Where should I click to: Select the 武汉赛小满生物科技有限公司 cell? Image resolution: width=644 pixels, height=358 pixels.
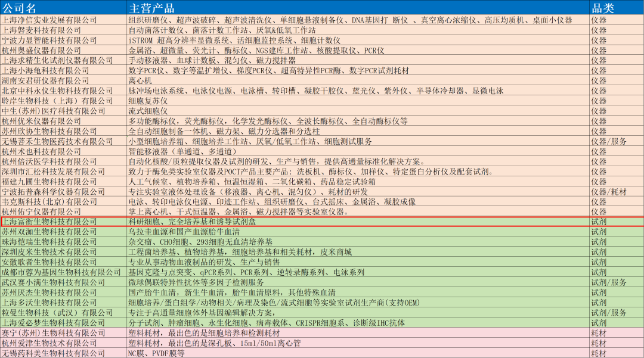coord(63,282)
